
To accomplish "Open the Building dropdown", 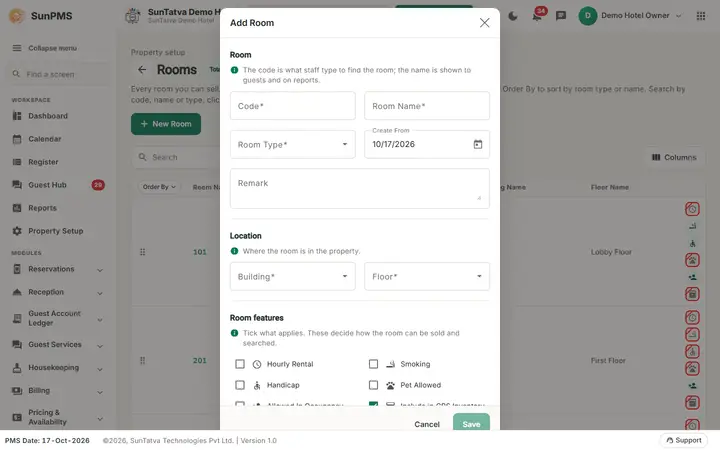I will pos(292,276).
